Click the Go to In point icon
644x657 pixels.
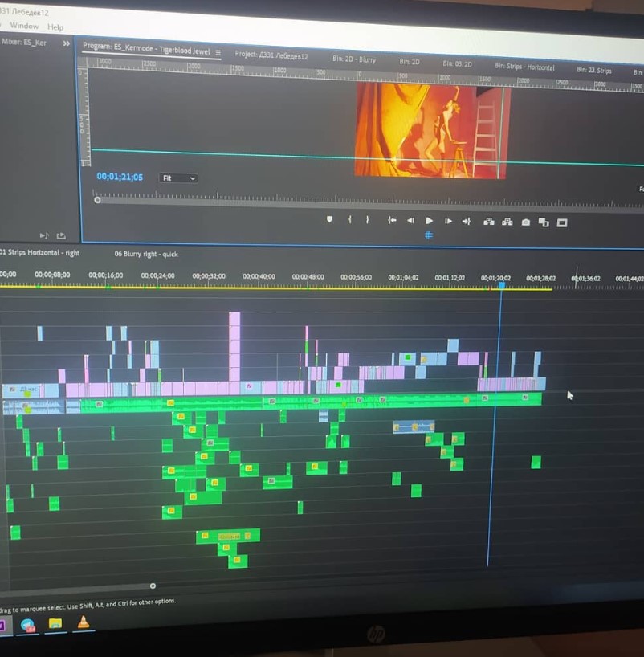point(392,220)
